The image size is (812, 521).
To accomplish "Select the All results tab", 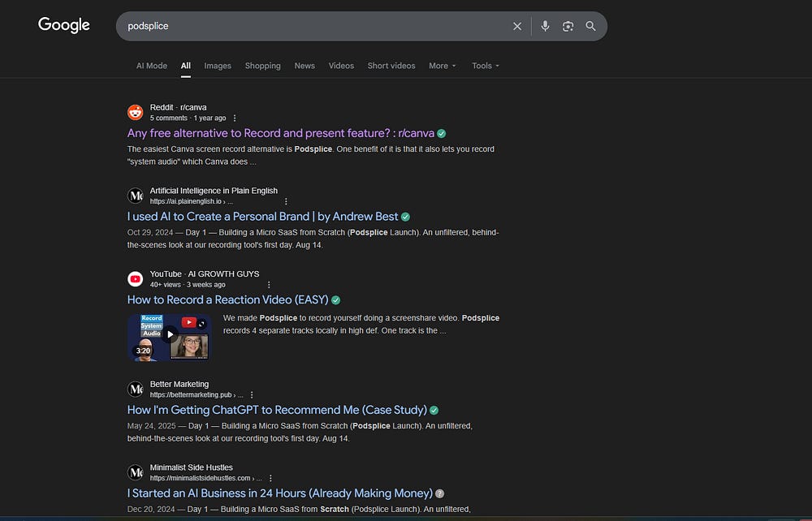I will click(x=186, y=66).
